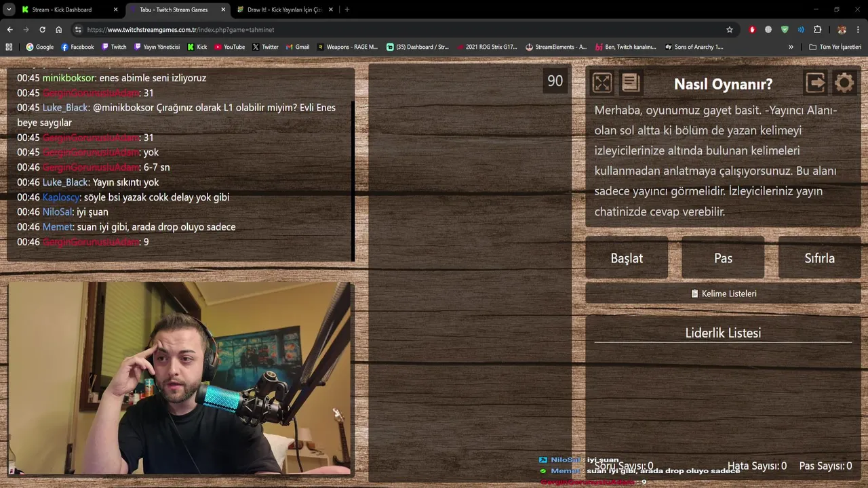This screenshot has width=868, height=488.
Task: Go back to previous page
Action: point(9,30)
